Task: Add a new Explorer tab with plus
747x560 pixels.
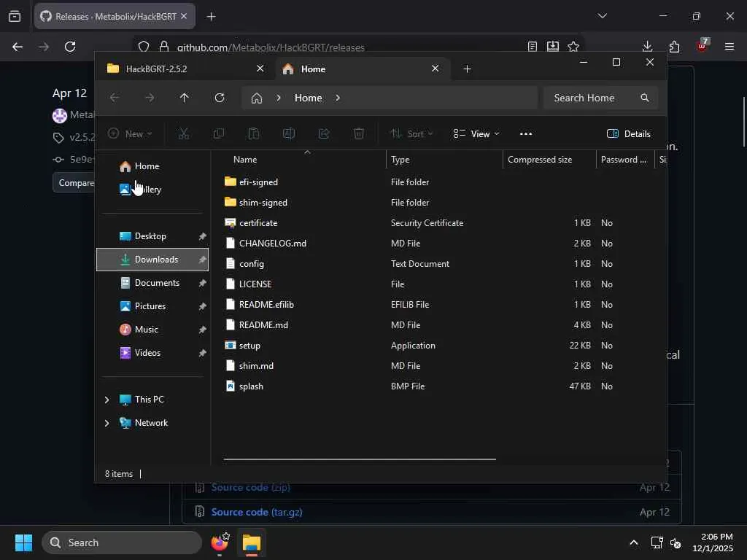Action: pyautogui.click(x=468, y=69)
